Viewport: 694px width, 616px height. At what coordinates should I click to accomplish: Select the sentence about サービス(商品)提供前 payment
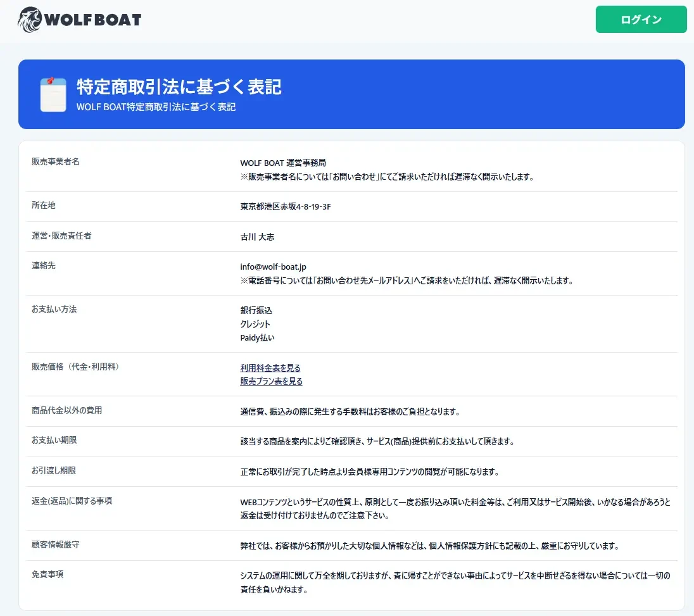pos(377,441)
